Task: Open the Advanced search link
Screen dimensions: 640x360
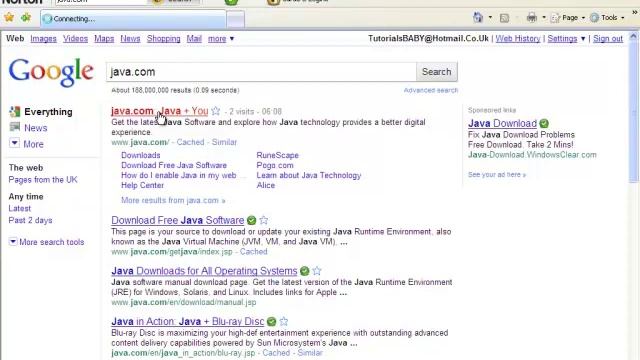Action: point(431,90)
